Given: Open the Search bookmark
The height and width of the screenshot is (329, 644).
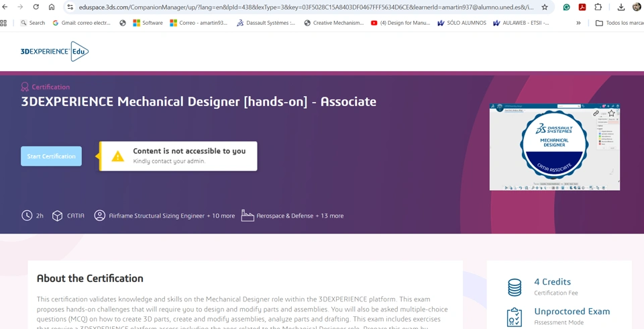Looking at the screenshot, I should coord(33,23).
